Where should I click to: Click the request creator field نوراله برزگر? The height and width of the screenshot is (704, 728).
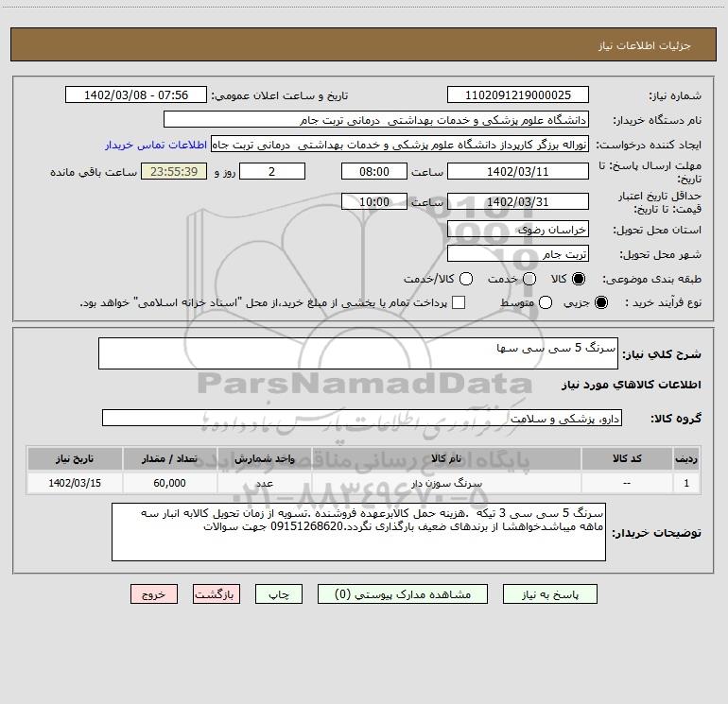point(400,144)
